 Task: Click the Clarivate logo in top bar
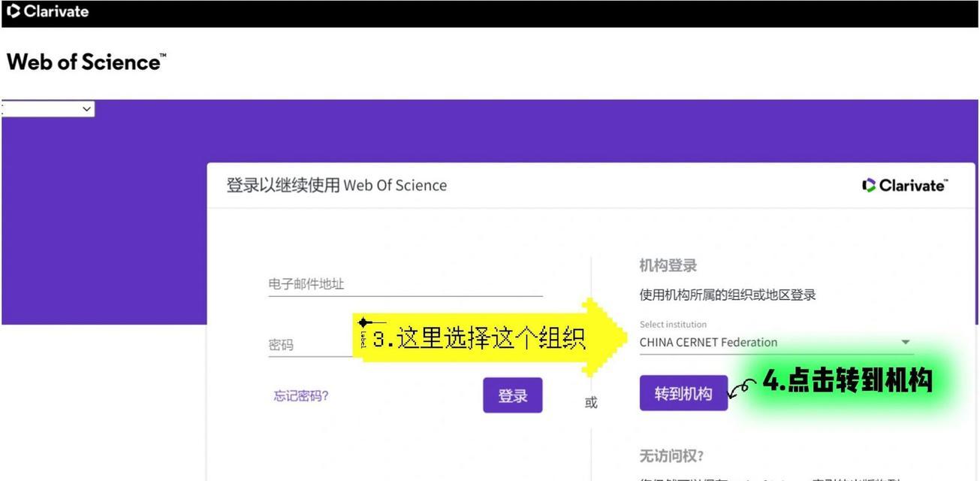[47, 11]
